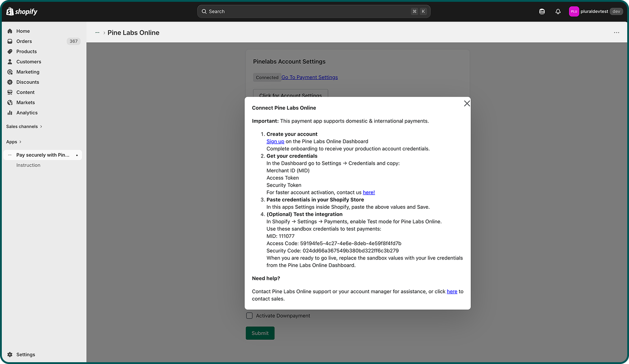Open the notifications bell
629x364 pixels.
558,12
